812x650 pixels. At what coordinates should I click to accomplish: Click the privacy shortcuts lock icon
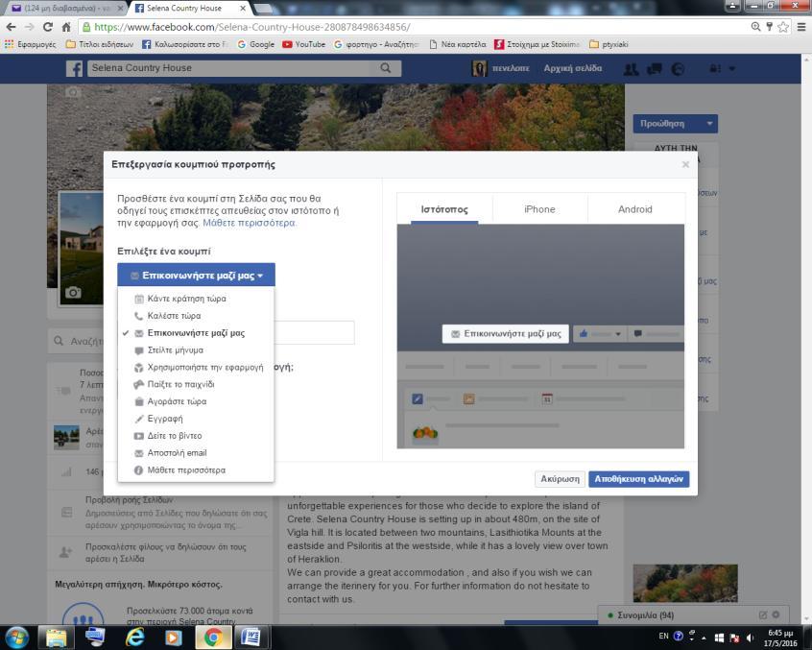click(715, 68)
